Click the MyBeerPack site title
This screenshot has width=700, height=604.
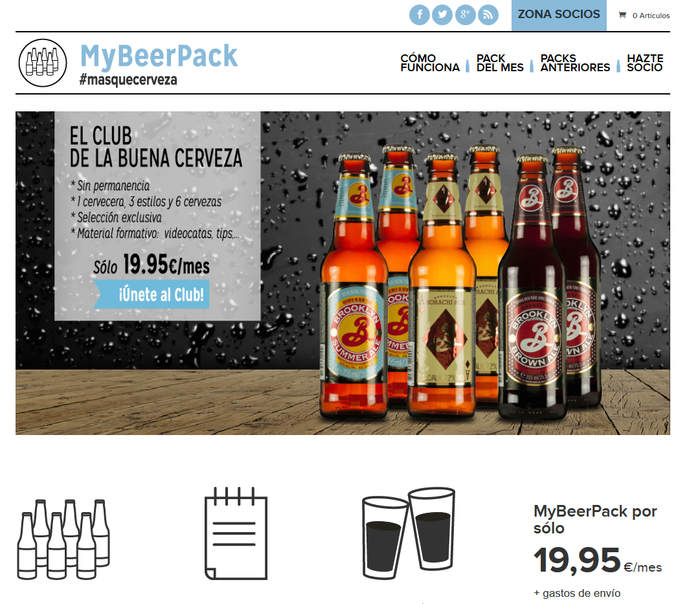point(159,56)
